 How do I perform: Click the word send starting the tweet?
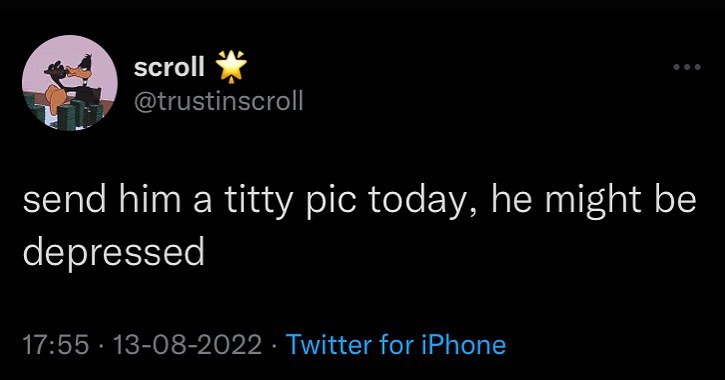pos(64,200)
